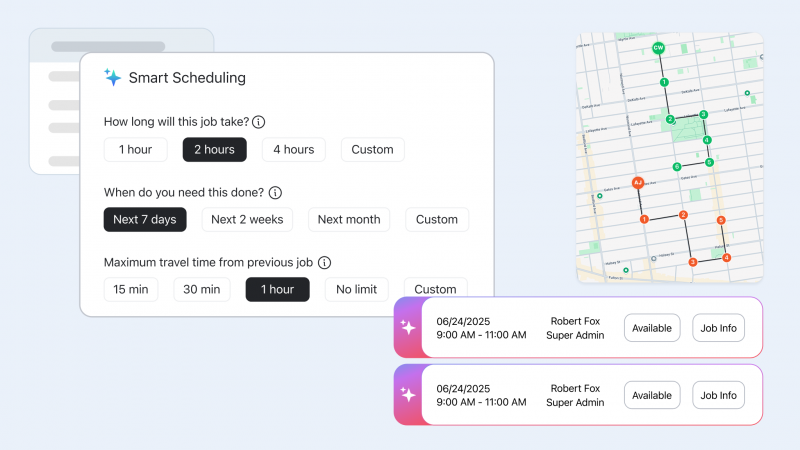Click the orange AJ marker on the map
Screen dimensions: 800x450
coord(637,183)
